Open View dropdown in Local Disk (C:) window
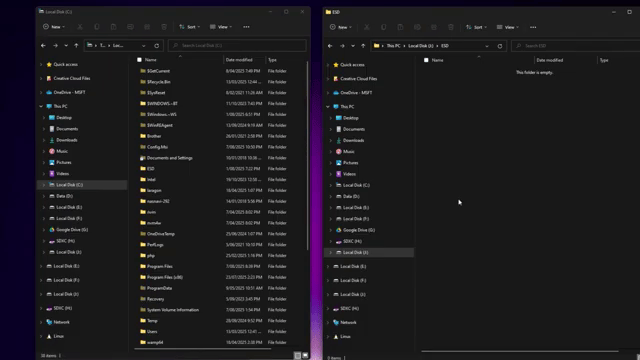The height and width of the screenshot is (360, 640). point(221,27)
